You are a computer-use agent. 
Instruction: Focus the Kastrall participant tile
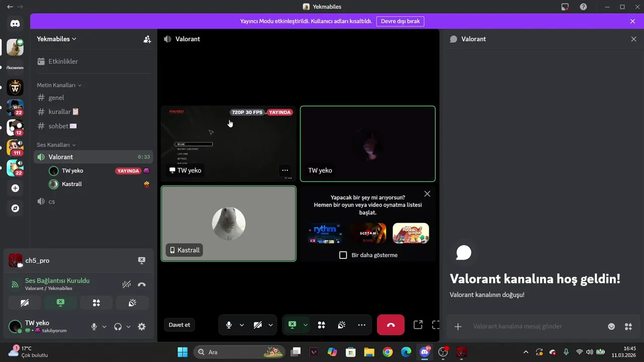(x=228, y=224)
